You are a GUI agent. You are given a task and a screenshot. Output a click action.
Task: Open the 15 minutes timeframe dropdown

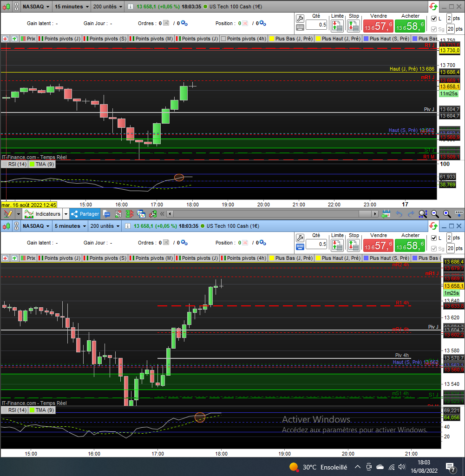point(72,7)
